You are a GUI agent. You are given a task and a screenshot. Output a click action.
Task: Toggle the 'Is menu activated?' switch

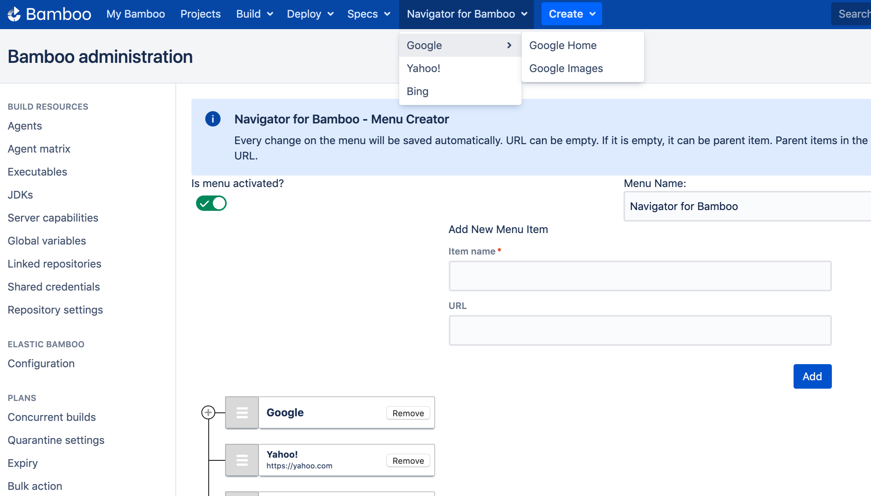211,203
